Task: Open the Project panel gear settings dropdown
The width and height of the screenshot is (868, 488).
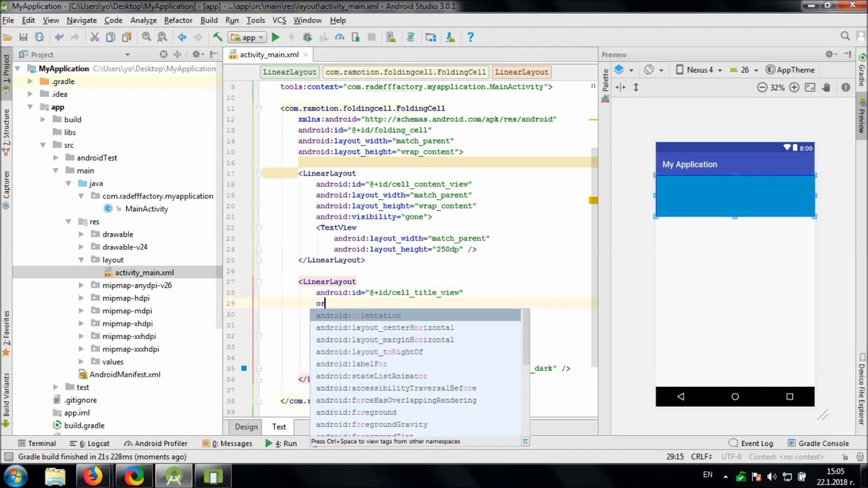Action: coord(198,54)
